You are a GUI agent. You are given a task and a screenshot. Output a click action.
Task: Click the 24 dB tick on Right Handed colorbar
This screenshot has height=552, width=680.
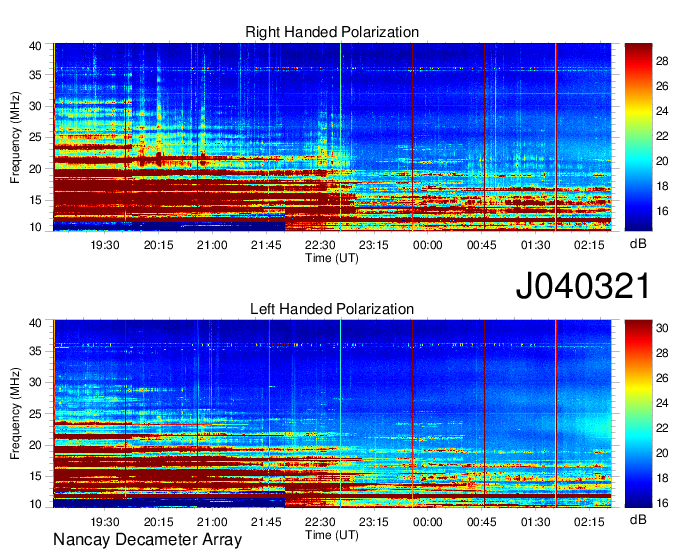[662, 111]
